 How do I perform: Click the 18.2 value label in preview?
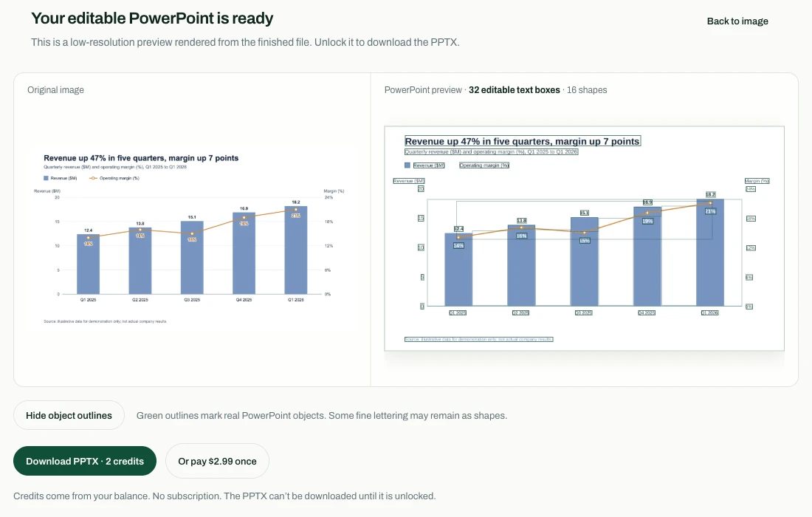710,194
